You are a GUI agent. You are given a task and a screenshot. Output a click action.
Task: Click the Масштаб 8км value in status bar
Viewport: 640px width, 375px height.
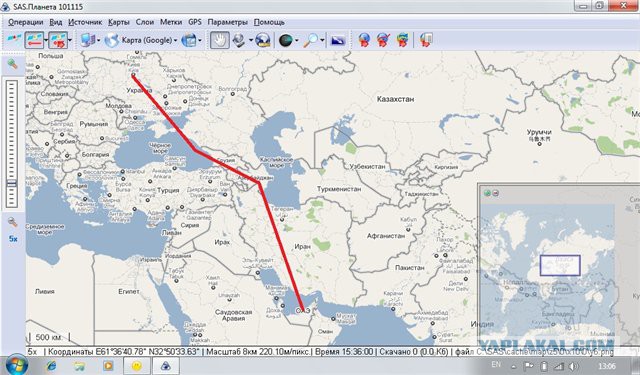coord(258,352)
